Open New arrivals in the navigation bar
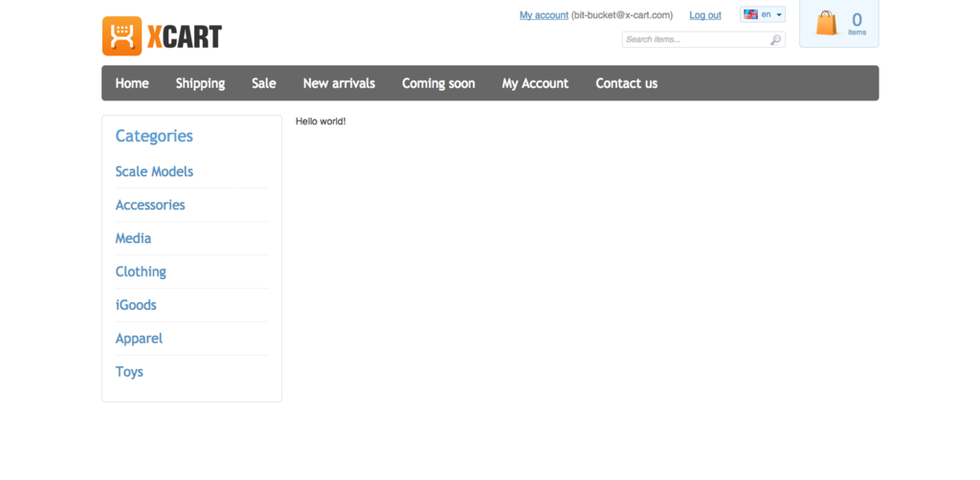980x480 pixels. 339,83
